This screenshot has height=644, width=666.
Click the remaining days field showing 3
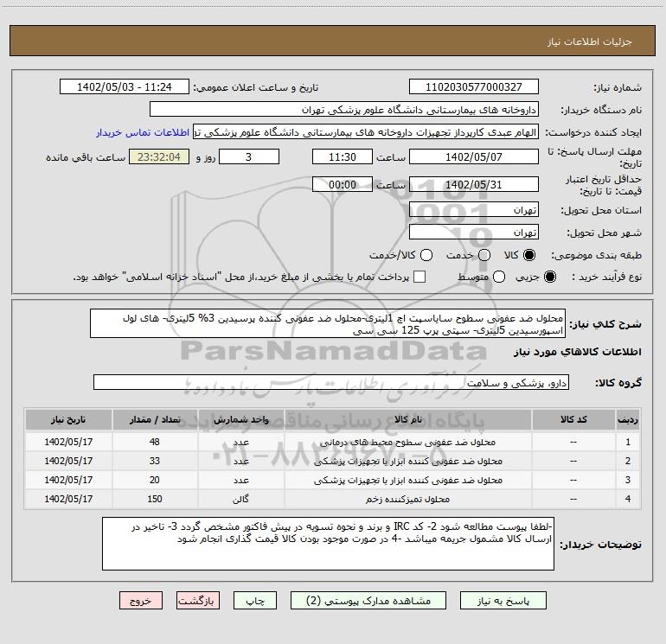click(x=249, y=156)
